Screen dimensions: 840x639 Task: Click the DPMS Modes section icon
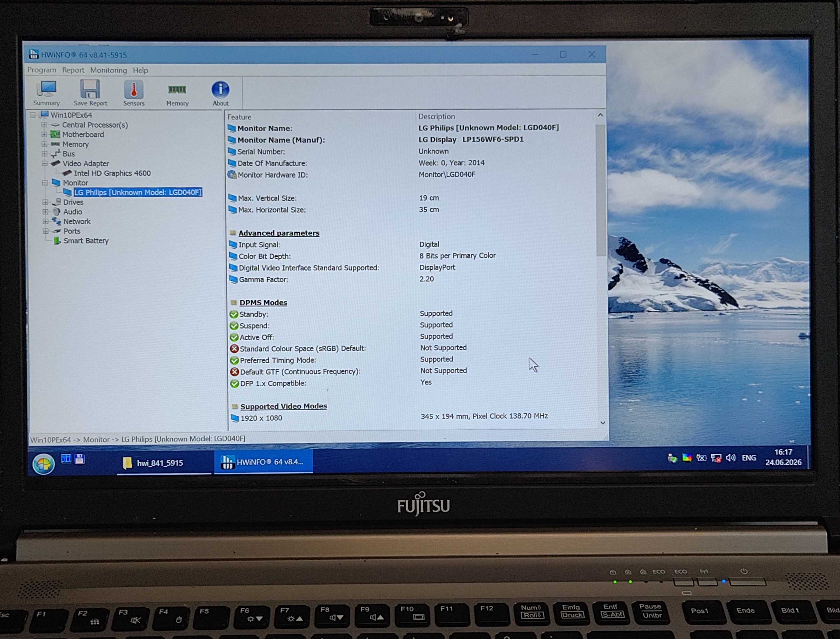pos(233,303)
